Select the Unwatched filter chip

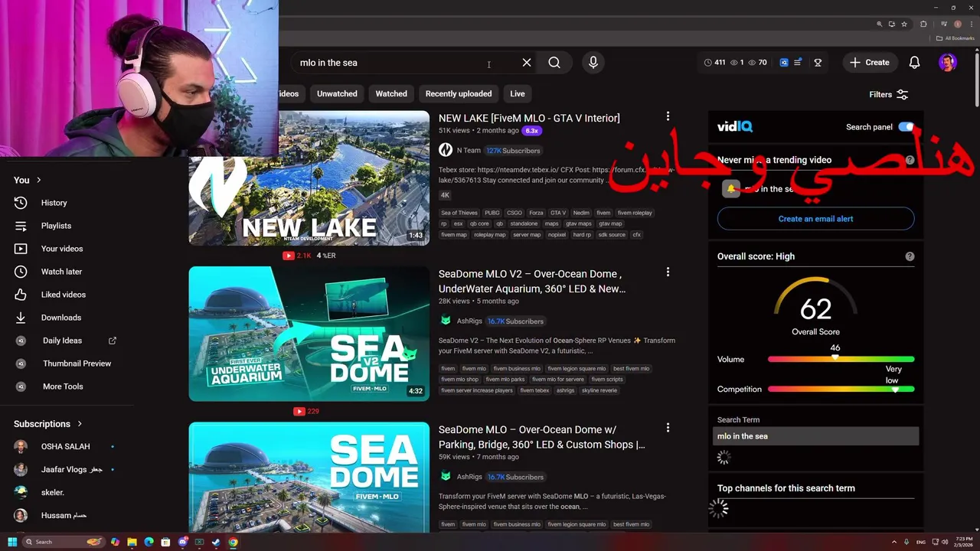tap(337, 93)
